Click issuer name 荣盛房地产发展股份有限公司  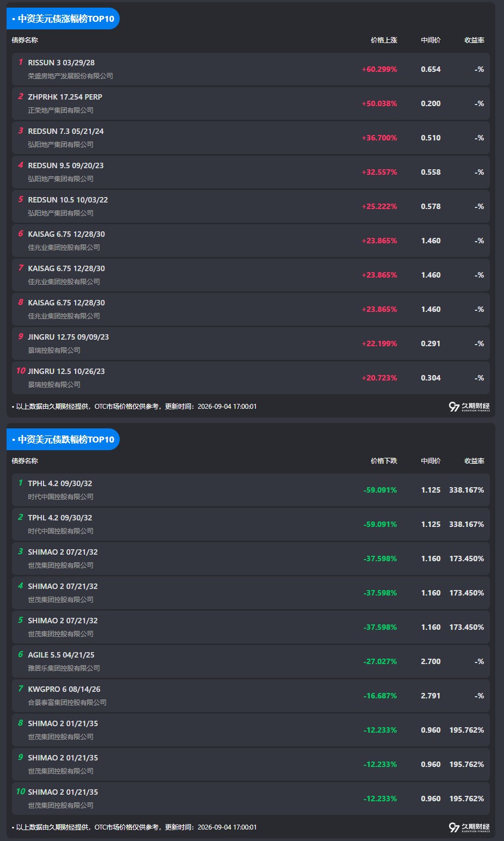pos(71,76)
